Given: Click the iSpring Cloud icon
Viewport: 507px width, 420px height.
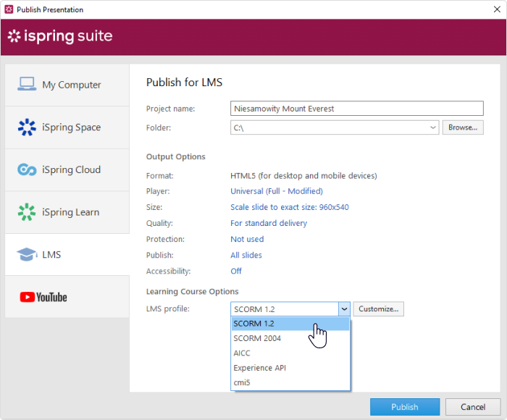Looking at the screenshot, I should pyautogui.click(x=27, y=169).
